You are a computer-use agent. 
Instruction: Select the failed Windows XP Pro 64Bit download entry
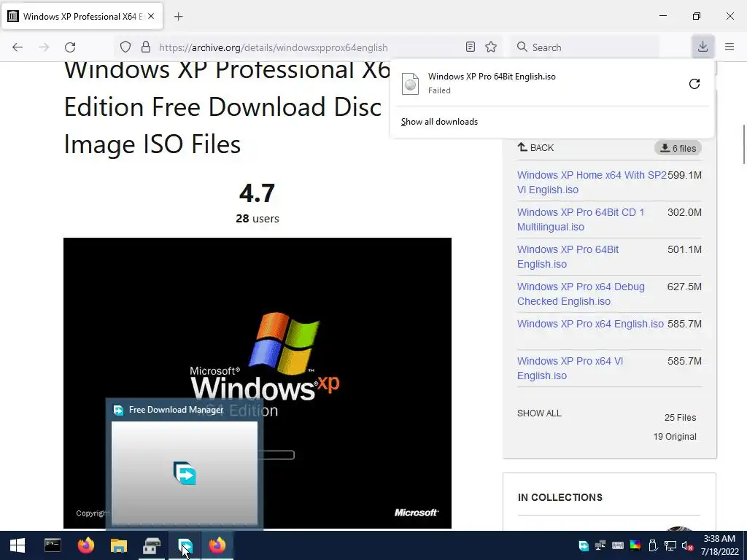tap(551, 83)
